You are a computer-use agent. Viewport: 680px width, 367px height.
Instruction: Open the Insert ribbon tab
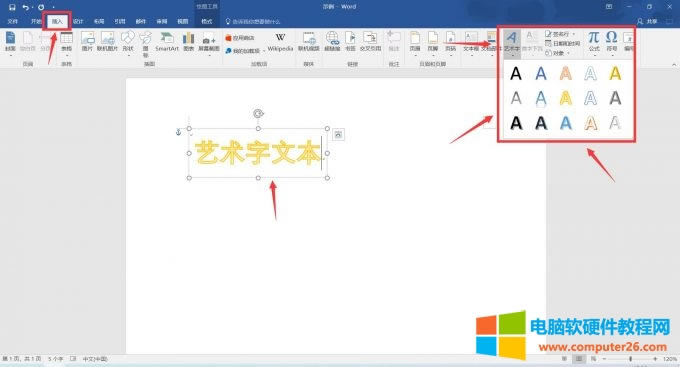click(x=57, y=21)
